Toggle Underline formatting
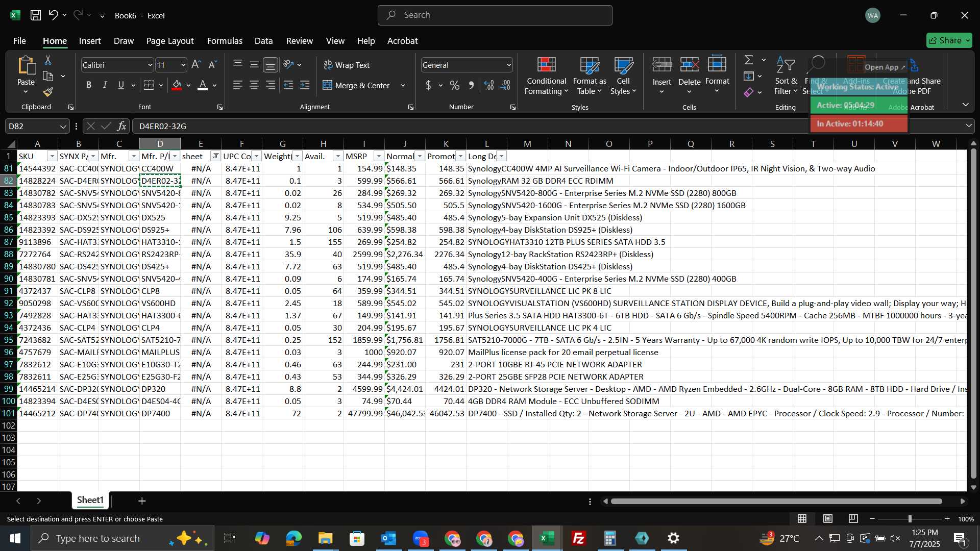 point(121,85)
